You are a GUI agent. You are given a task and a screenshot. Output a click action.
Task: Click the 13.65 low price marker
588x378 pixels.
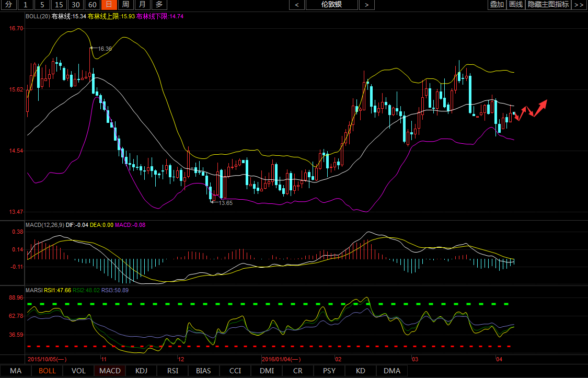pyautogui.click(x=225, y=202)
